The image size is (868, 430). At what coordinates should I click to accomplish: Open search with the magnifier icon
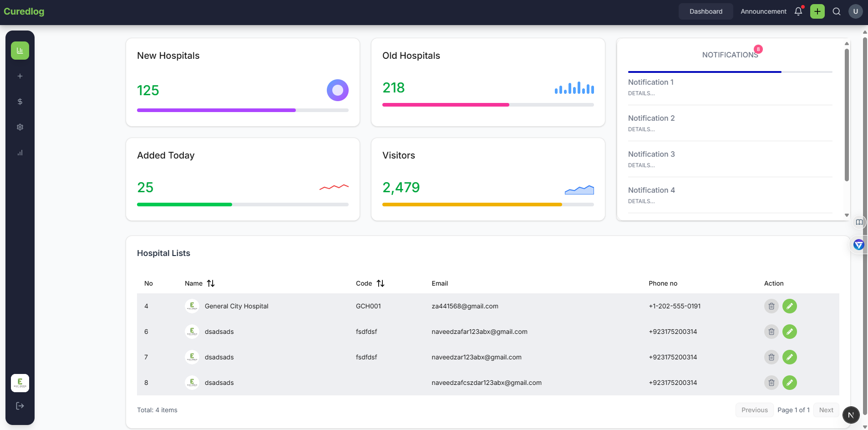point(837,11)
